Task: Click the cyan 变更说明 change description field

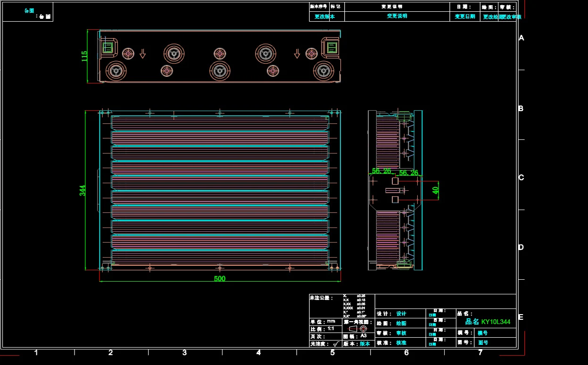Action: click(397, 16)
